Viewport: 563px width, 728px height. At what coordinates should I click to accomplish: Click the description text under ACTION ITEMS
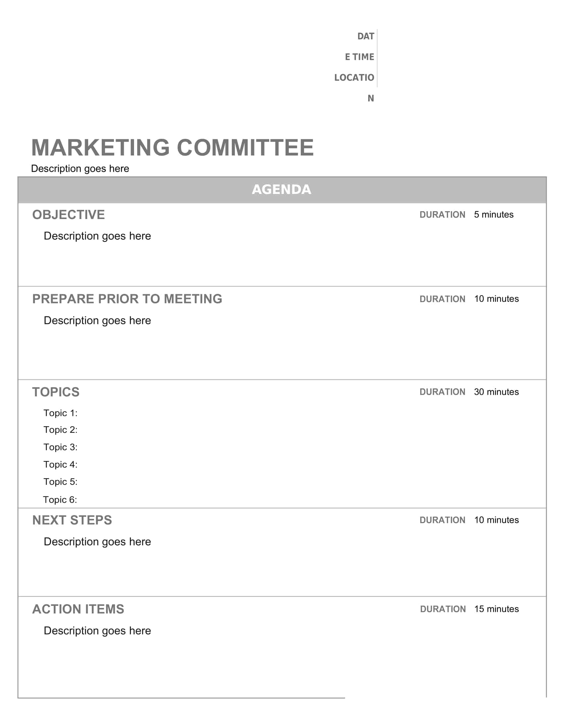(97, 631)
